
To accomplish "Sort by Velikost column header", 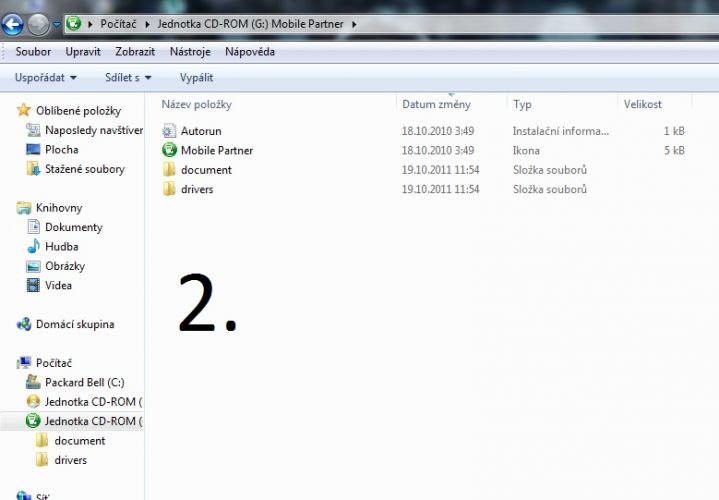I will pos(642,105).
